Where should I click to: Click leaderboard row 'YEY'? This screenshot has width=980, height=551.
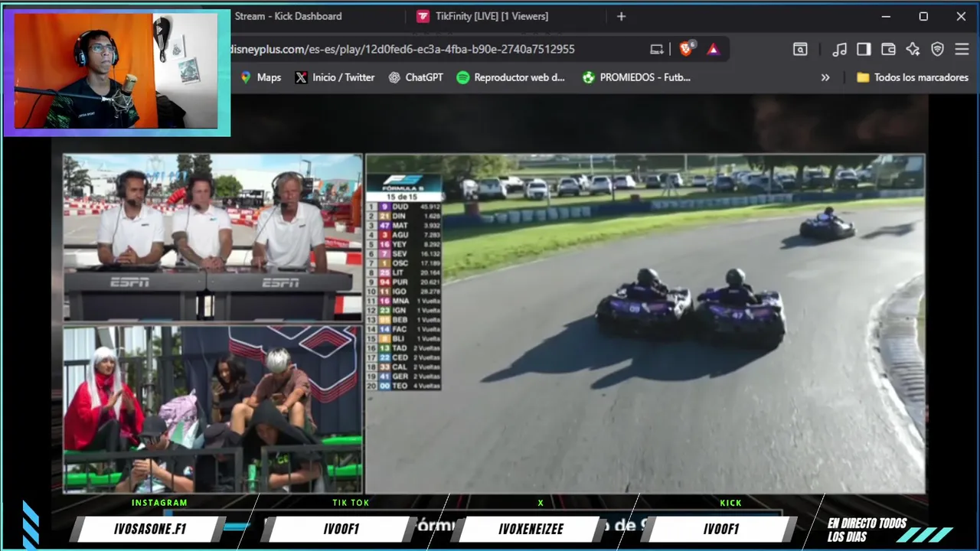click(x=403, y=244)
